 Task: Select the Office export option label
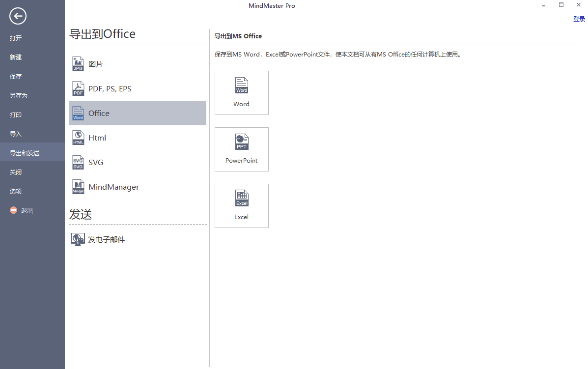pos(99,113)
